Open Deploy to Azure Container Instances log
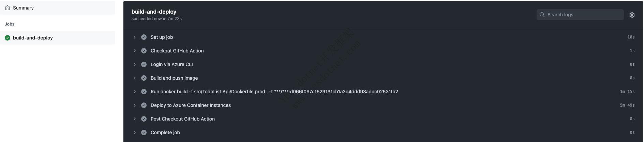644x142 pixels. (383, 105)
